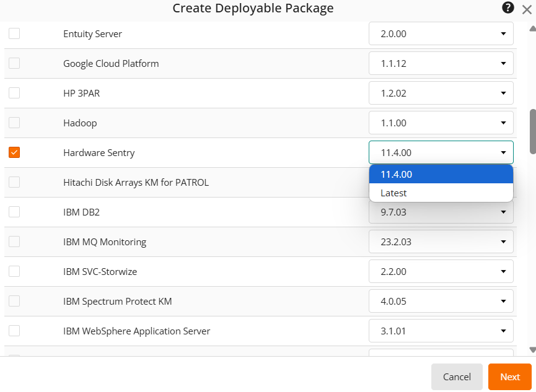536x392 pixels.
Task: Select Latest from the Hardware Sentry version dropdown
Action: click(x=441, y=193)
